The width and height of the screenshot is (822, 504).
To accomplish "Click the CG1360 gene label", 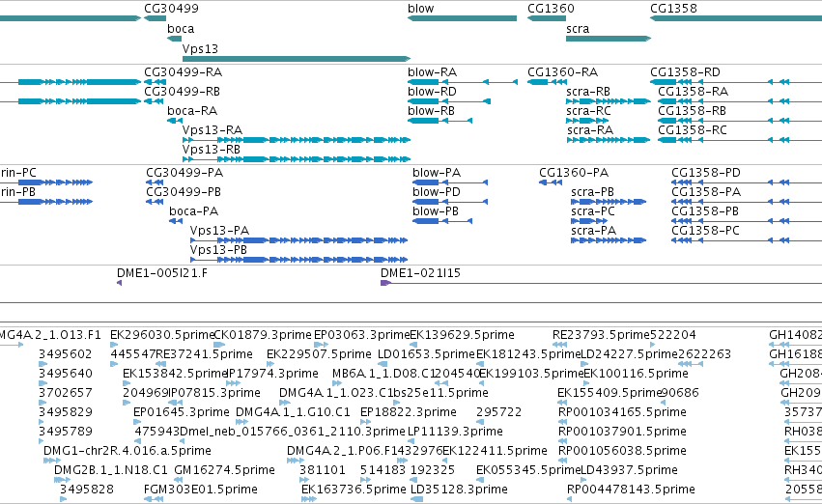I will 551,9.
